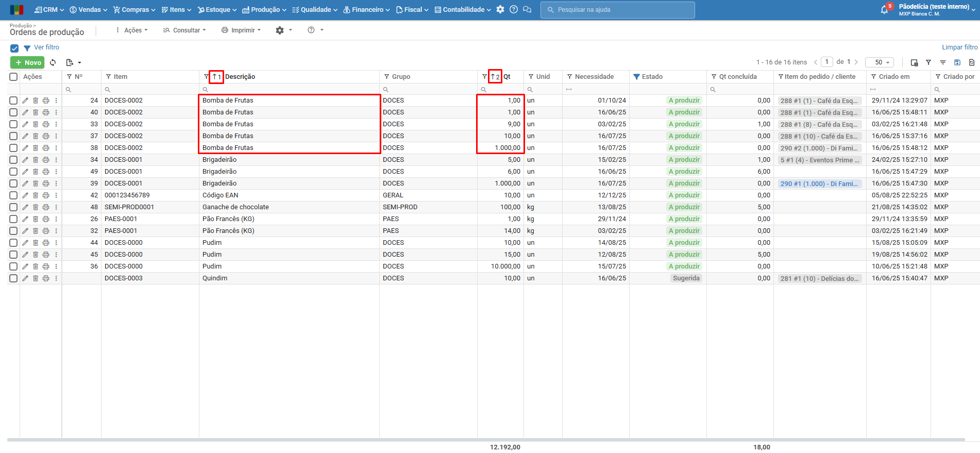Expand the Ações dropdown in toolbar
The width and height of the screenshot is (980, 453).
pyautogui.click(x=132, y=30)
